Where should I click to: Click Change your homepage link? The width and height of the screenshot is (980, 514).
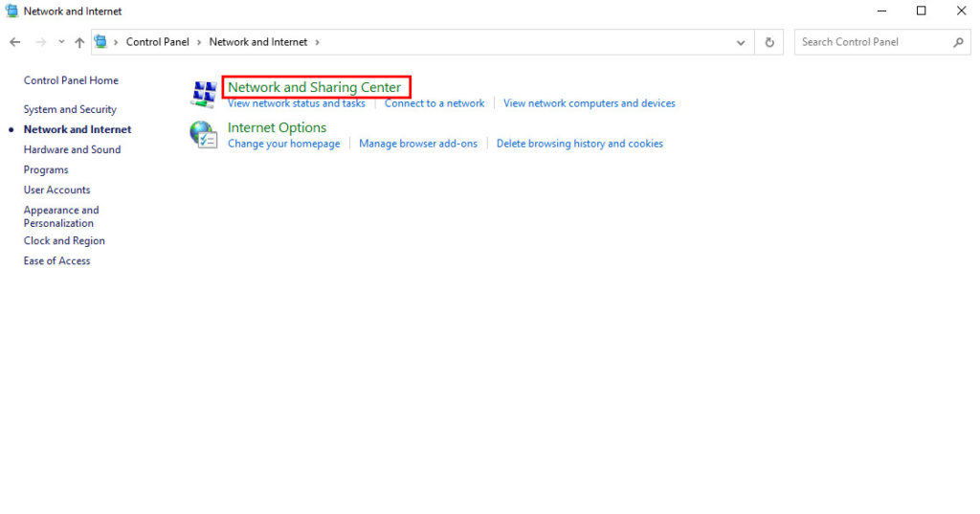283,144
